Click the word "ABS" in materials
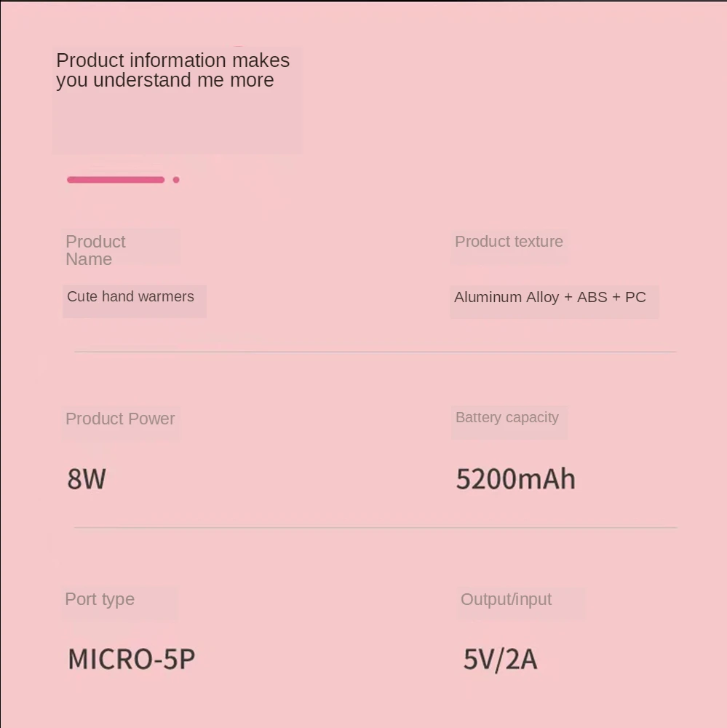This screenshot has width=727, height=728. pyautogui.click(x=592, y=297)
